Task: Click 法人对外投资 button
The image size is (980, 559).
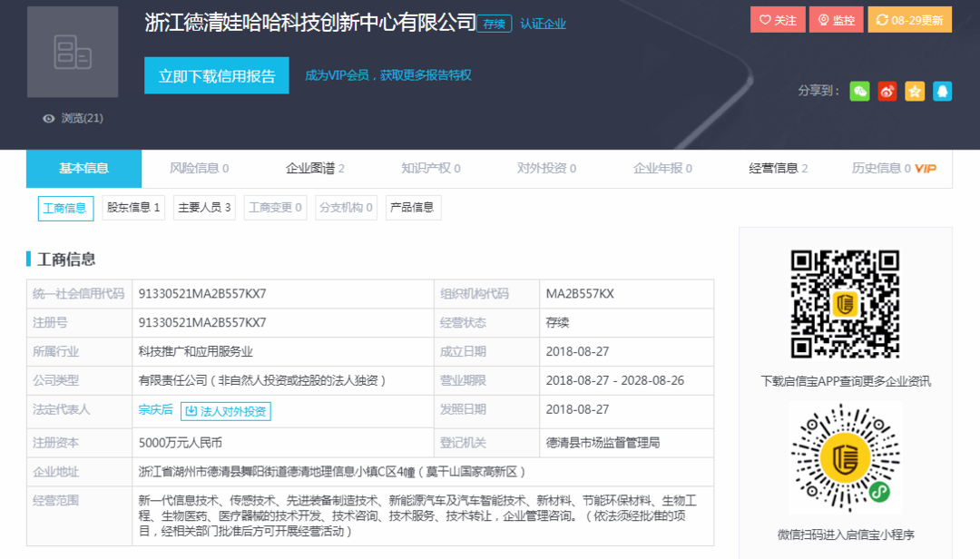Action: click(226, 411)
